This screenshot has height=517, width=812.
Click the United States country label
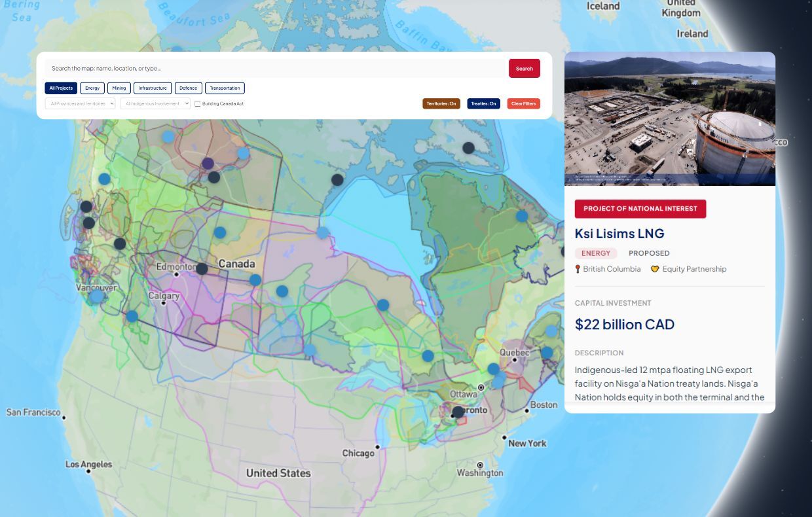pyautogui.click(x=278, y=472)
